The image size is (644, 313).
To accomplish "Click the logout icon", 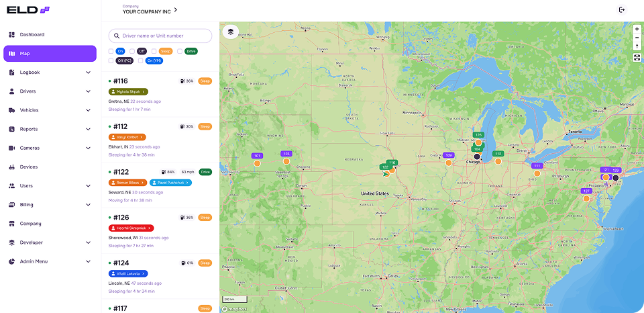I will [x=622, y=10].
